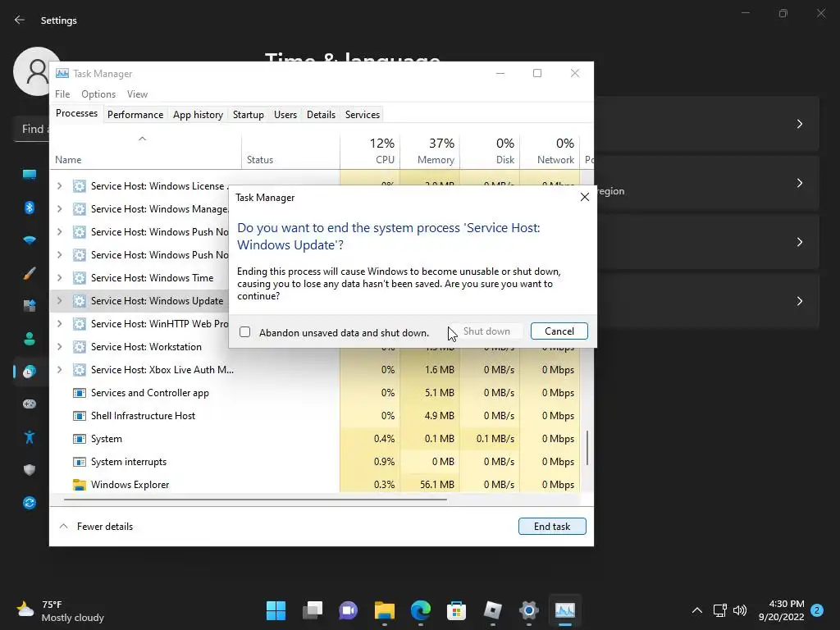
Task: Open Bluetooth category in Settings sidebar
Action: coord(30,208)
